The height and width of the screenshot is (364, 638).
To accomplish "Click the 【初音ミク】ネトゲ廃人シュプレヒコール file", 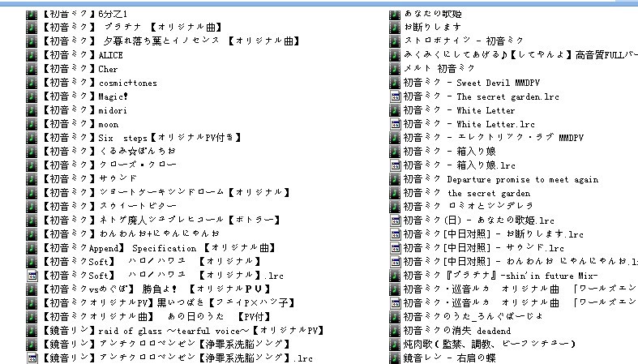I will 161,220.
